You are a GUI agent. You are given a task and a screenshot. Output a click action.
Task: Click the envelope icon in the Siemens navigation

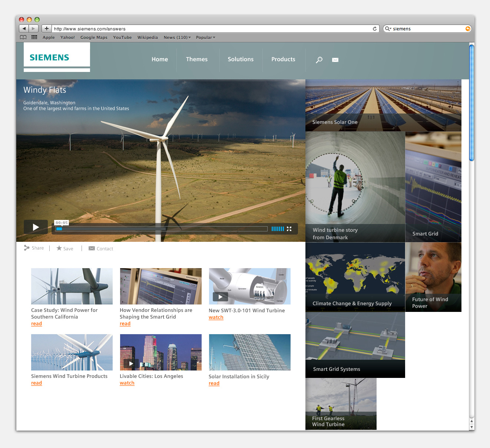(335, 60)
